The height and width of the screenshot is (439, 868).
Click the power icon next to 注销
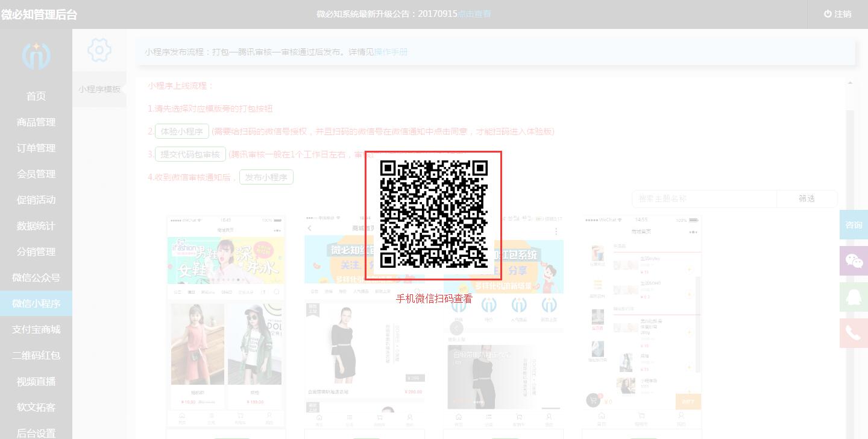pos(828,13)
